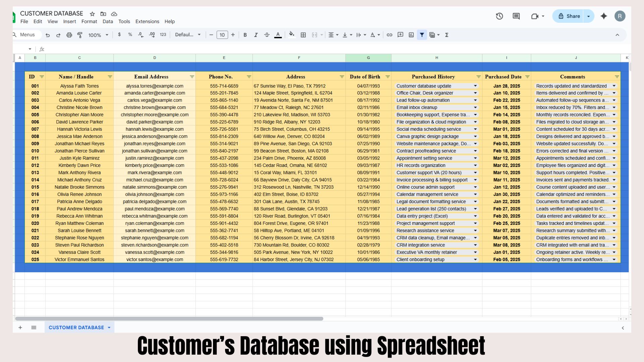Select the CUSTOMER DATABASE sheet tab
Image resolution: width=644 pixels, height=362 pixels.
point(76,327)
